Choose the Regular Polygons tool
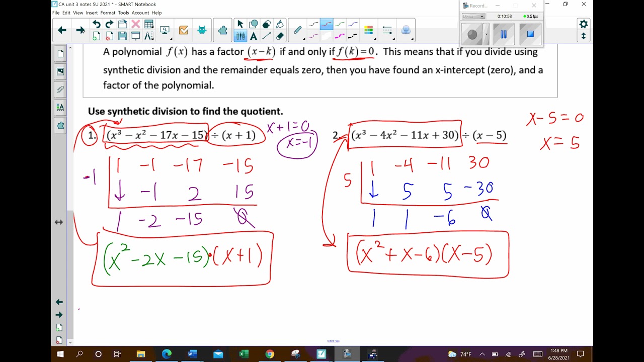The height and width of the screenshot is (362, 644). click(x=267, y=24)
